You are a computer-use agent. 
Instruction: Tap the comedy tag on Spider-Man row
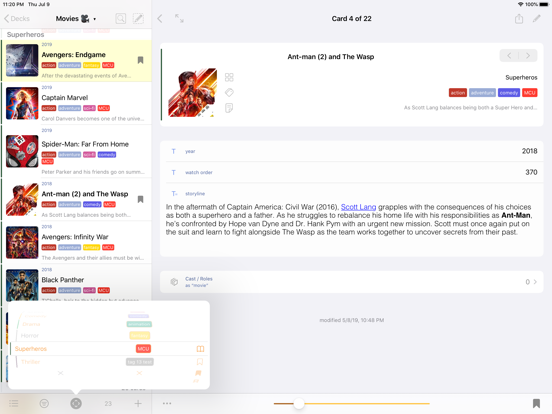tap(107, 155)
